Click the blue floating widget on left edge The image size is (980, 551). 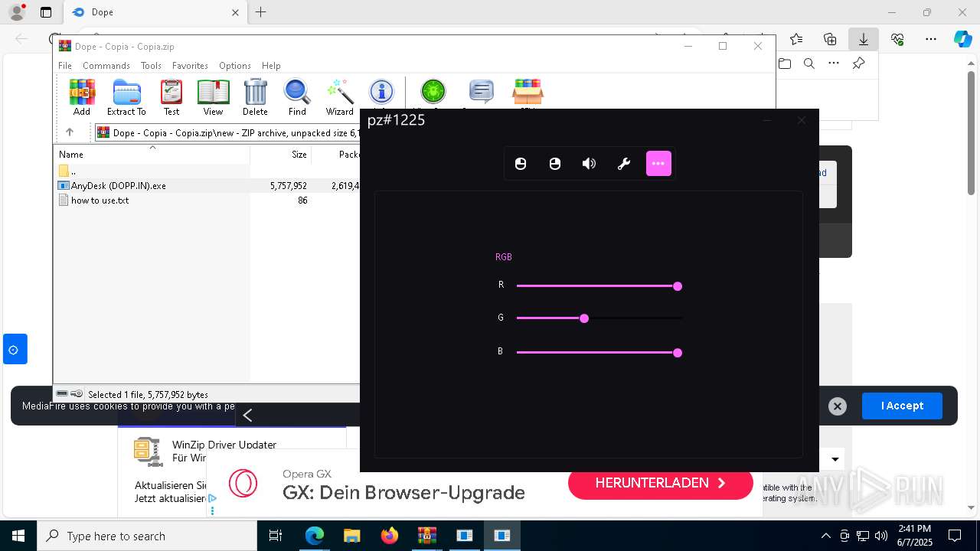tap(15, 350)
